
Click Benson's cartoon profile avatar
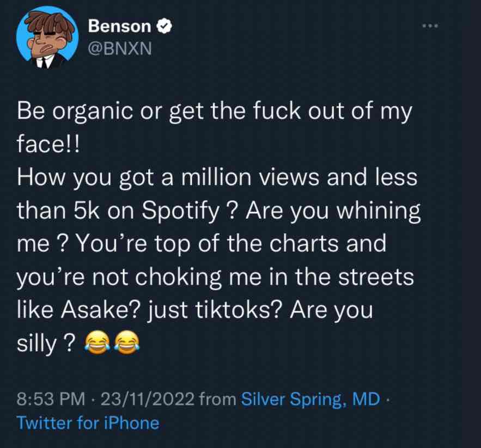tap(45, 38)
